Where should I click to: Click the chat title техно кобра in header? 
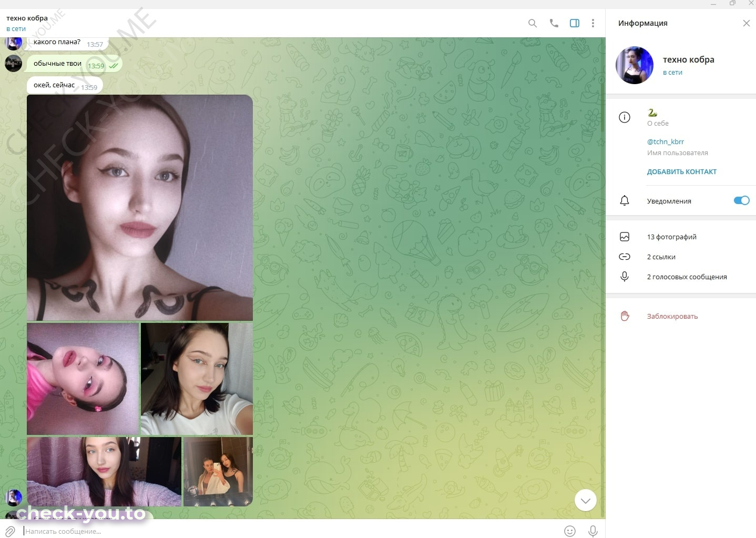(x=27, y=18)
